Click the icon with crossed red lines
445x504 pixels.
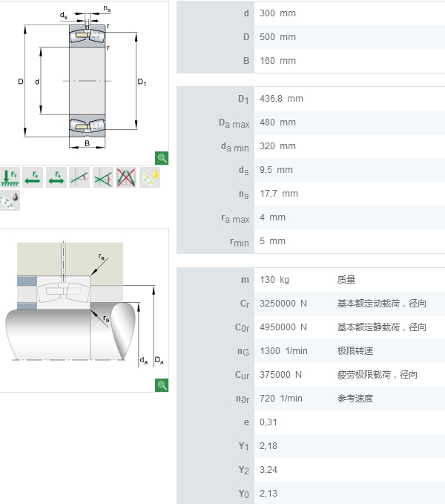click(126, 177)
